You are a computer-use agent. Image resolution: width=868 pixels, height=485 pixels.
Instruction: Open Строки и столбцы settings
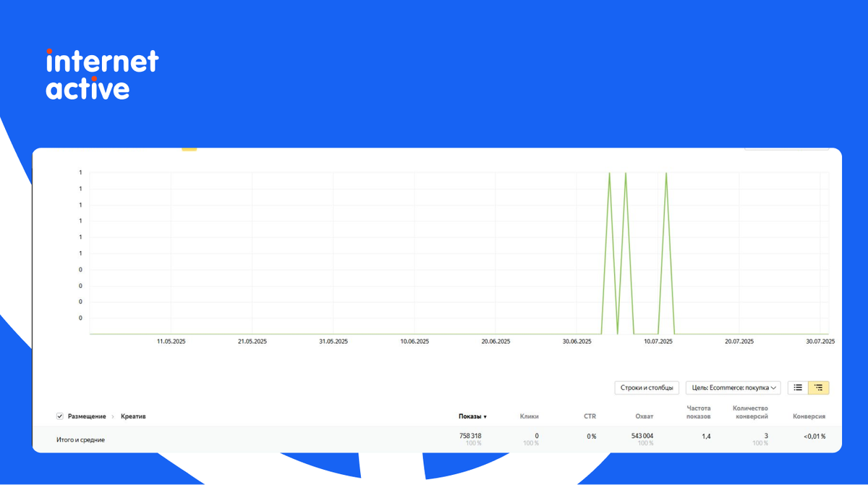[x=647, y=387]
